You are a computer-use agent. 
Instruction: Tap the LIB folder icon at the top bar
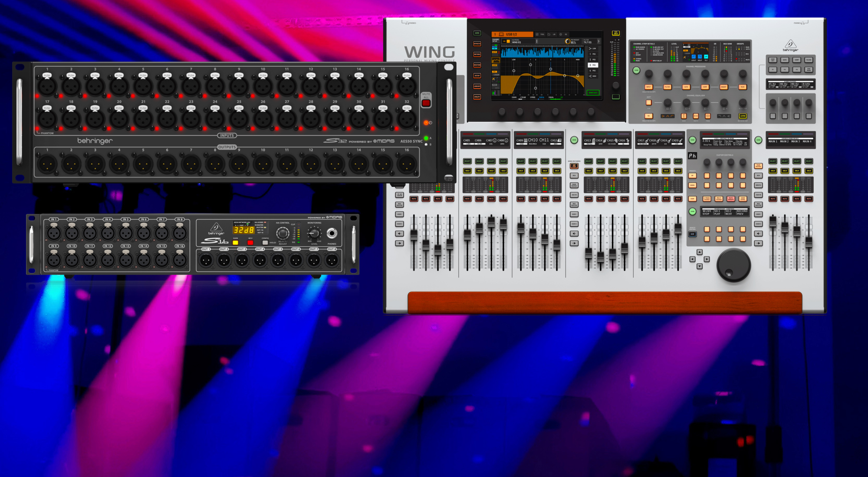click(548, 34)
